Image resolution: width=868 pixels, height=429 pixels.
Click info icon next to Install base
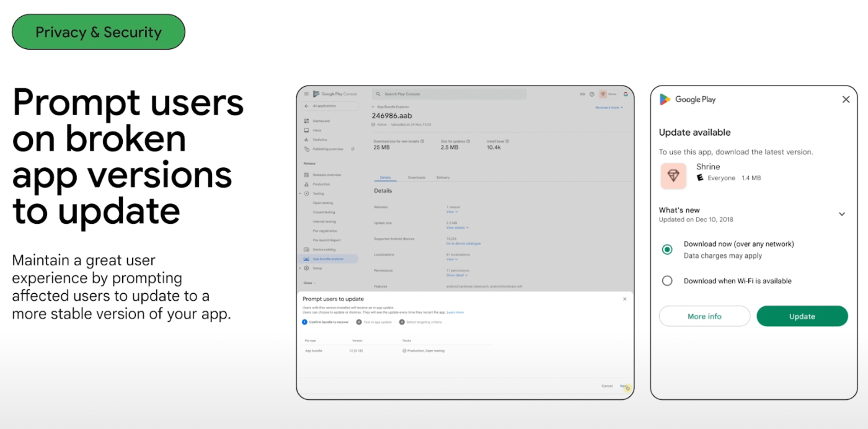[x=508, y=141]
